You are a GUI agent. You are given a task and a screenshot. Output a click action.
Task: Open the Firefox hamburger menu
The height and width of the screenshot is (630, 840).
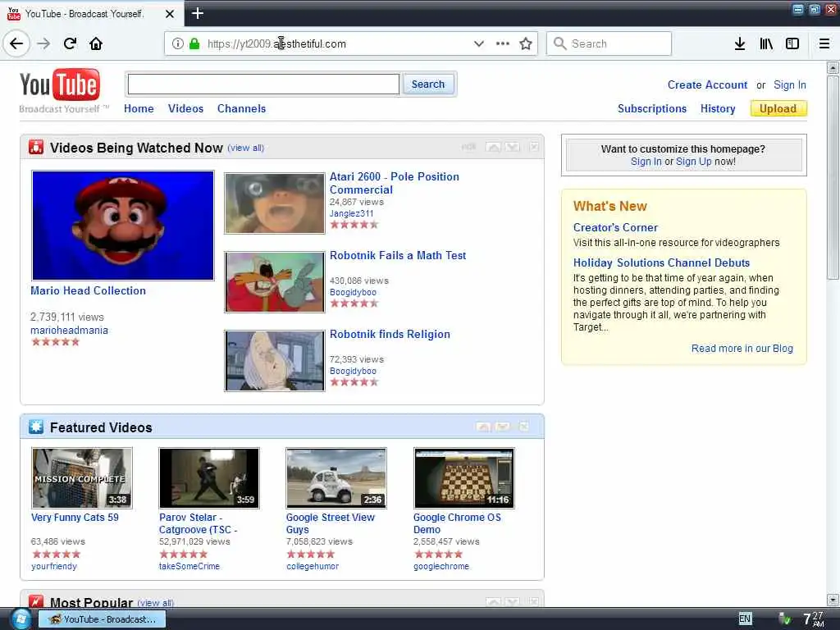click(x=824, y=43)
